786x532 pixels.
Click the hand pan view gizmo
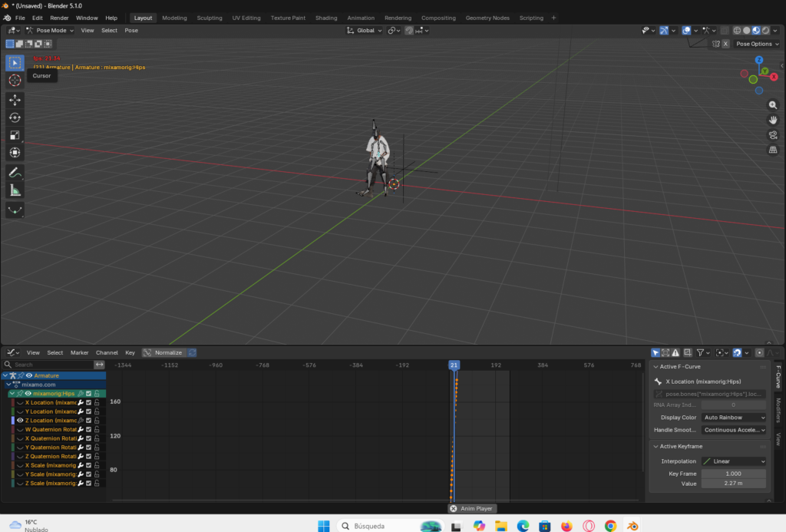773,120
